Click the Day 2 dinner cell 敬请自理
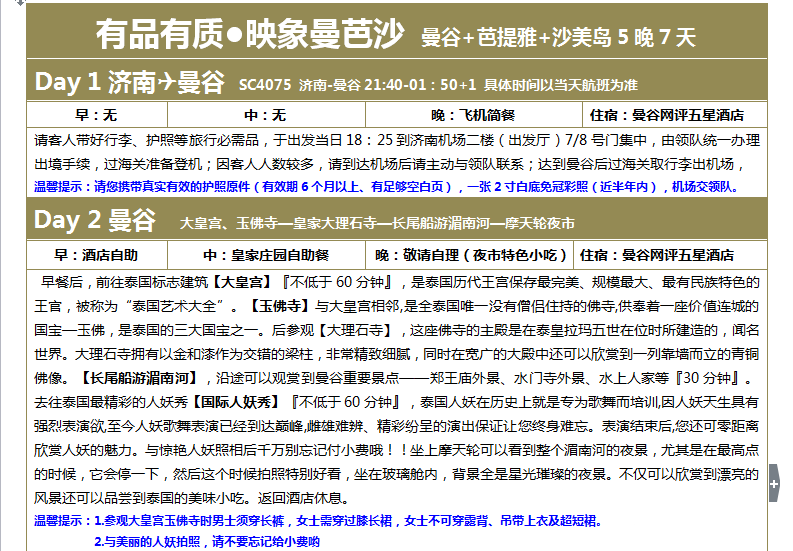 coord(471,255)
